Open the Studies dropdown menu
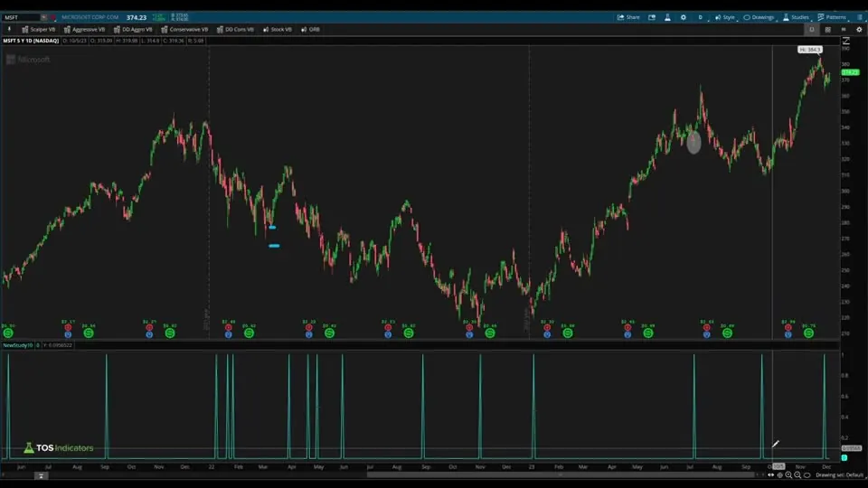The height and width of the screenshot is (488, 868). (x=797, y=17)
